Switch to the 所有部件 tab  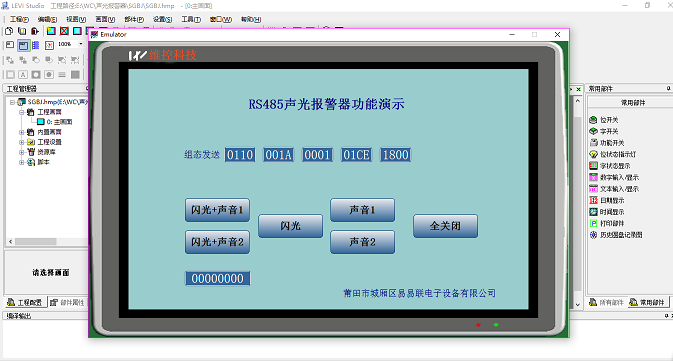tap(606, 302)
